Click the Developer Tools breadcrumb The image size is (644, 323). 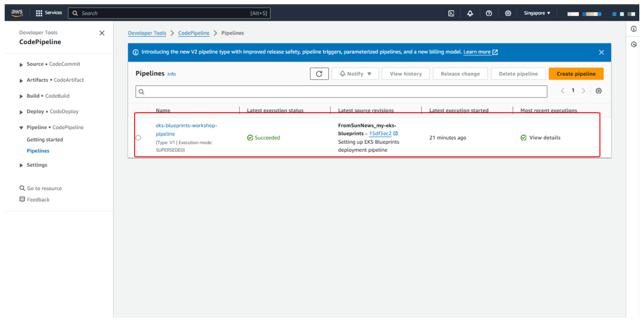tap(147, 33)
